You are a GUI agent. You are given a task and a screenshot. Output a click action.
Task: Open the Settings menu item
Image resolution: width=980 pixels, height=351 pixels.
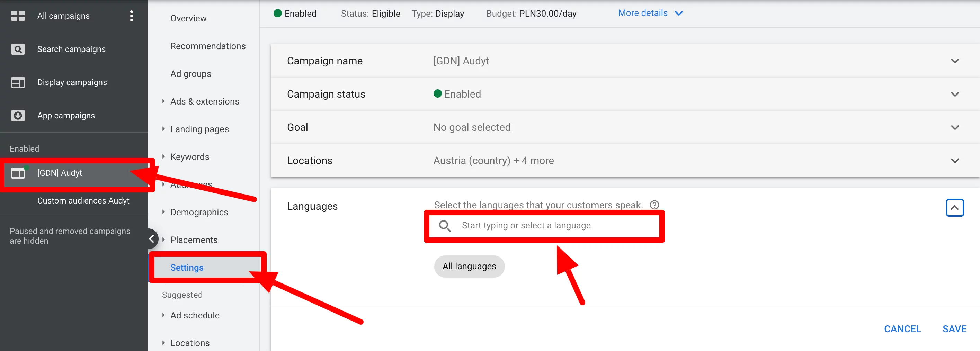pyautogui.click(x=187, y=268)
